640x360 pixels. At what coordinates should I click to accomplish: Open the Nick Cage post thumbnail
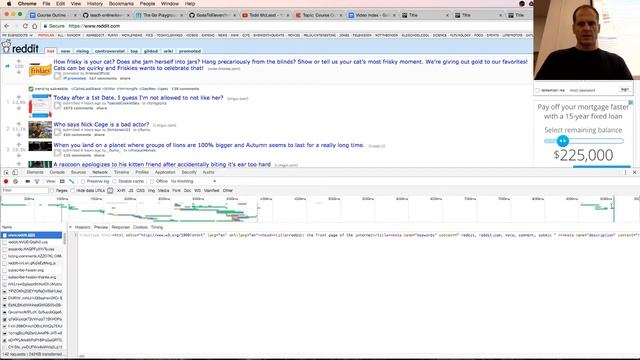point(40,129)
